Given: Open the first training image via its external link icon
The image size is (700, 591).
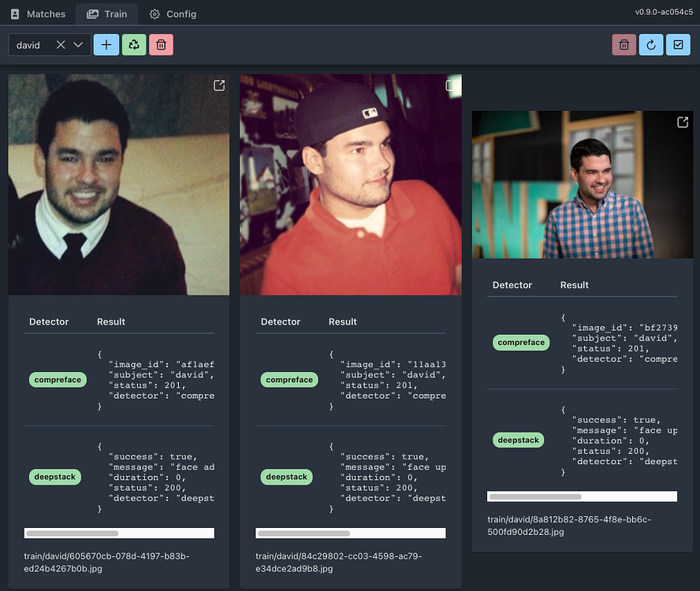Looking at the screenshot, I should [218, 85].
